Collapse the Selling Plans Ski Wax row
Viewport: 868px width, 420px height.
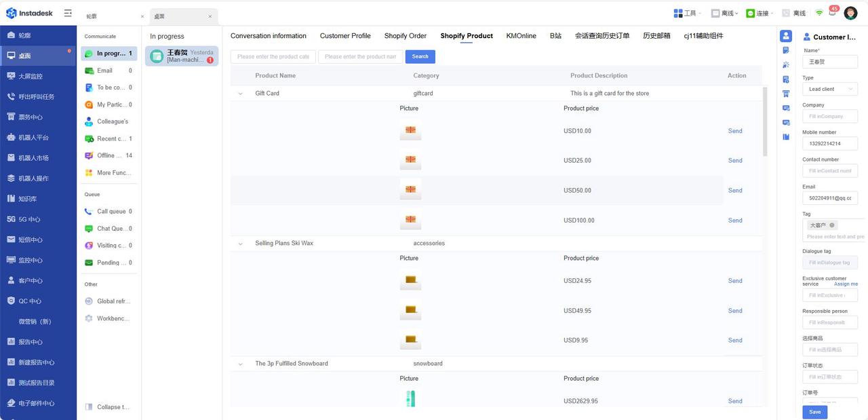tap(240, 244)
